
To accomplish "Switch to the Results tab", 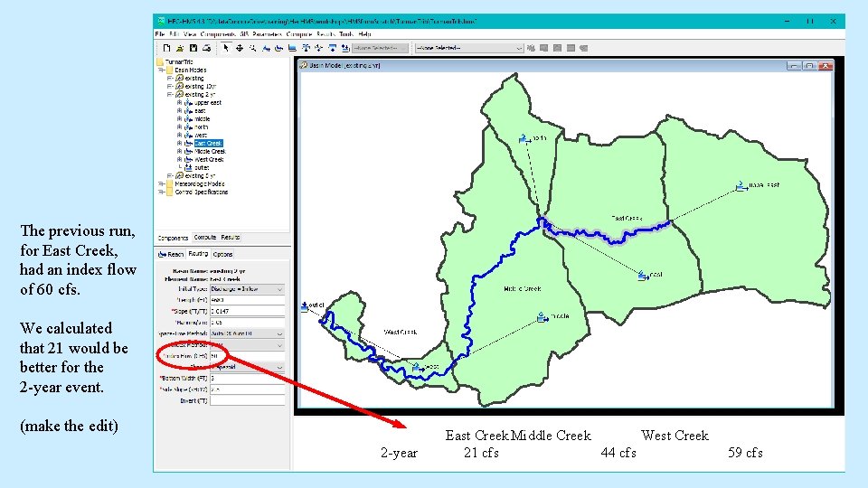I will (x=231, y=238).
